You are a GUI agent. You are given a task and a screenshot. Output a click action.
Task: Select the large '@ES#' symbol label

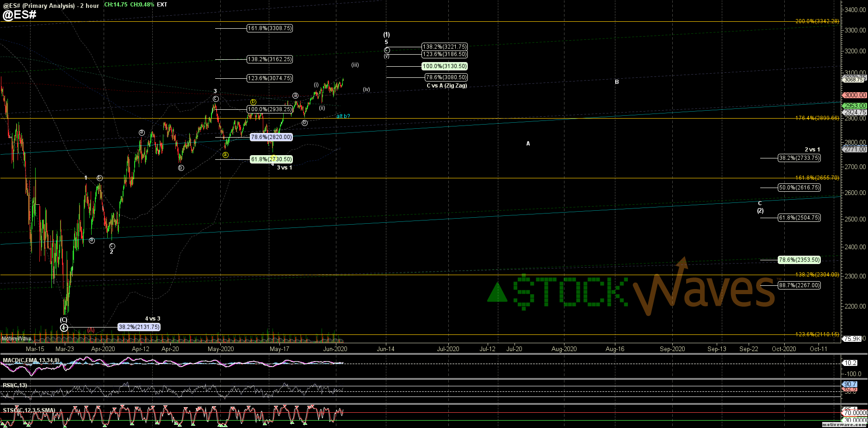(x=19, y=15)
